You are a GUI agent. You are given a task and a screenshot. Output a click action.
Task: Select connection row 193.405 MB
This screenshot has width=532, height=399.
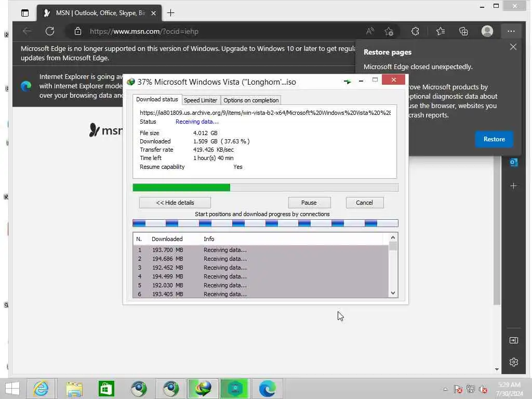[261, 294]
